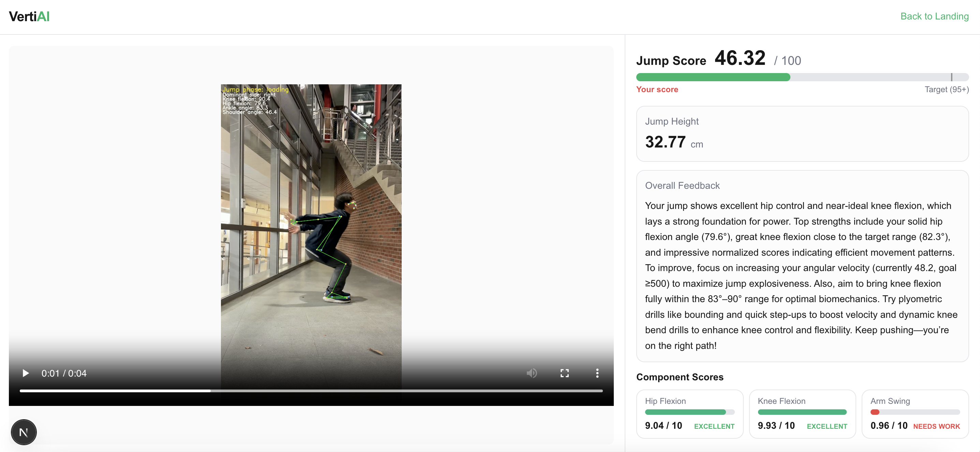
Task: Play the jump analysis video
Action: (26, 373)
